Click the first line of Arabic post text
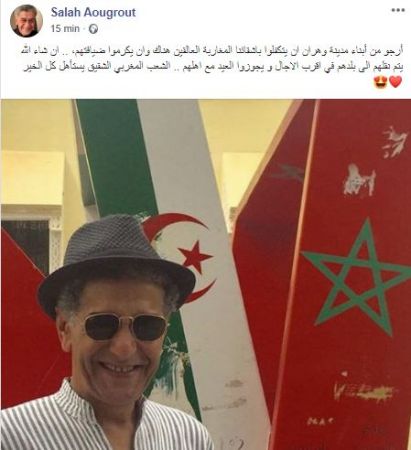Screen dimensions: 411x450 [212, 52]
